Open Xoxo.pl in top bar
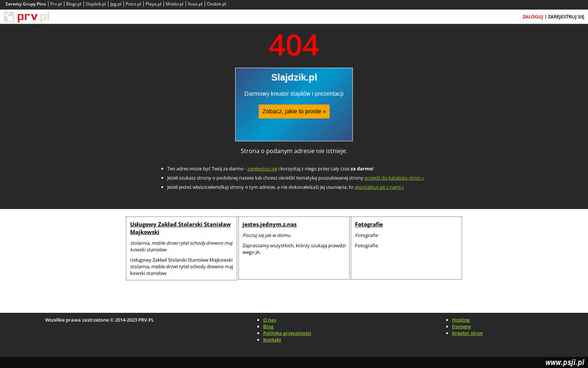Viewport: 588px width, 368px height. click(195, 4)
